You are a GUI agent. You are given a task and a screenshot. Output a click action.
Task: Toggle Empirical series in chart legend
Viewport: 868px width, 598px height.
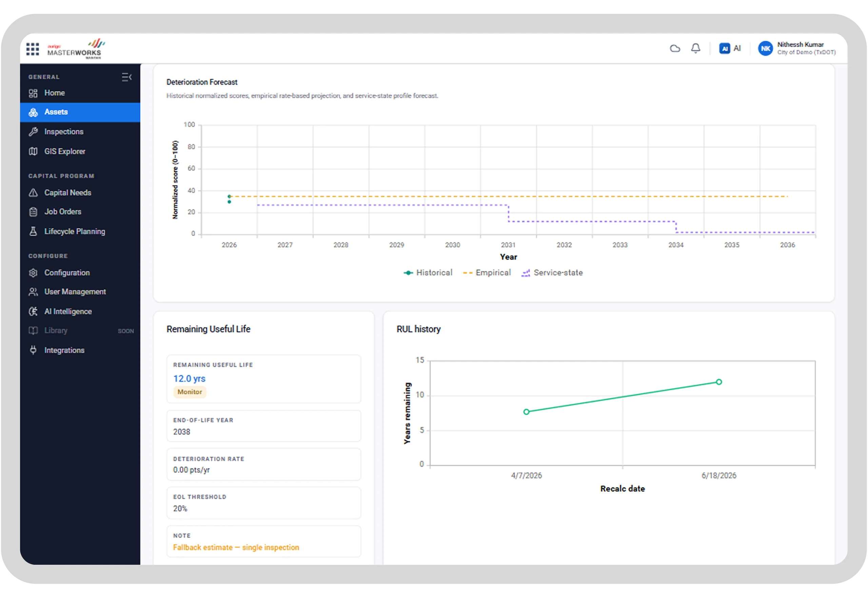point(487,273)
